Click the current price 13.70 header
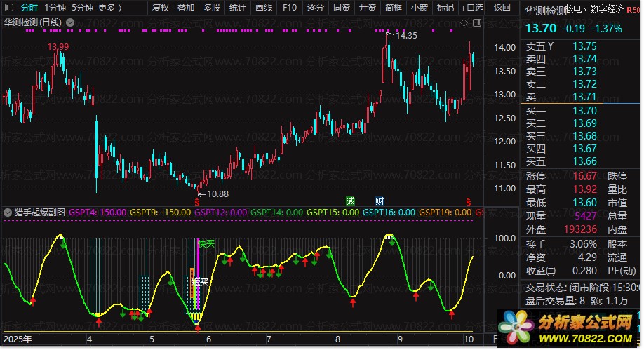This screenshot has height=350, width=644. tap(541, 28)
